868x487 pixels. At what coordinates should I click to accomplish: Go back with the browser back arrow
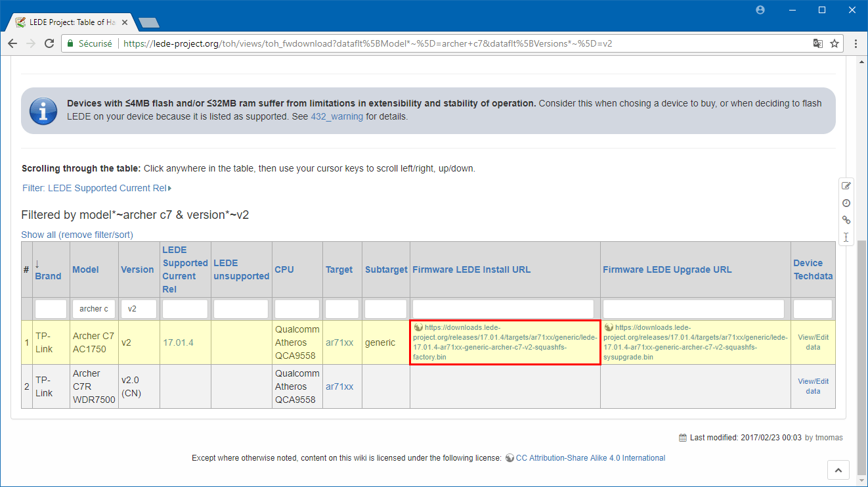[12, 43]
